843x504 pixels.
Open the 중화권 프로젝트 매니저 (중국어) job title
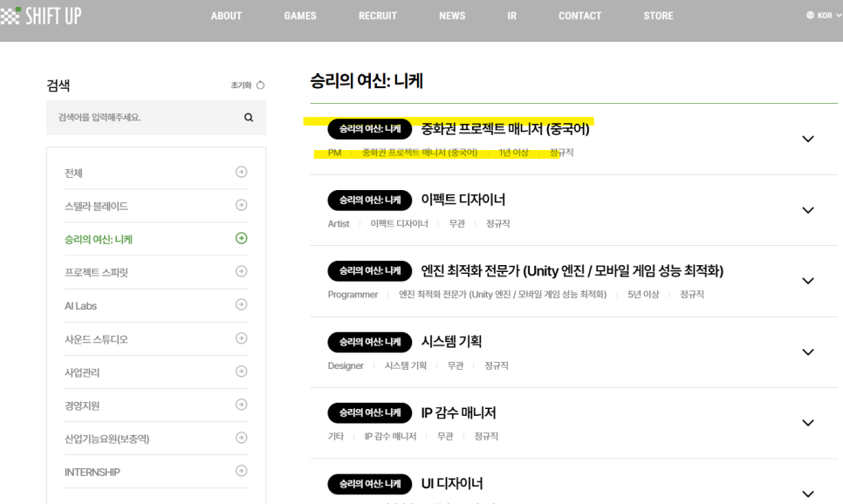point(504,129)
